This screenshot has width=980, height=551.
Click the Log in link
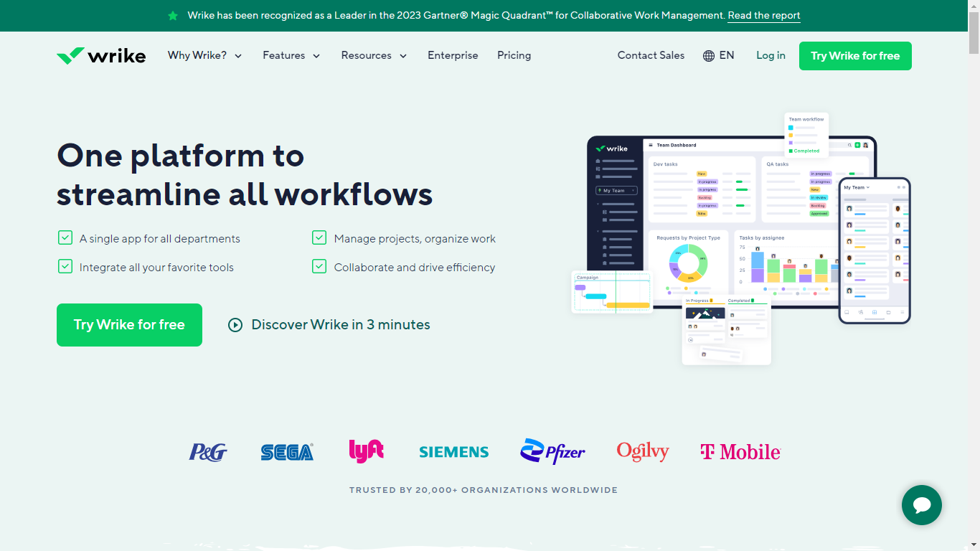click(771, 55)
